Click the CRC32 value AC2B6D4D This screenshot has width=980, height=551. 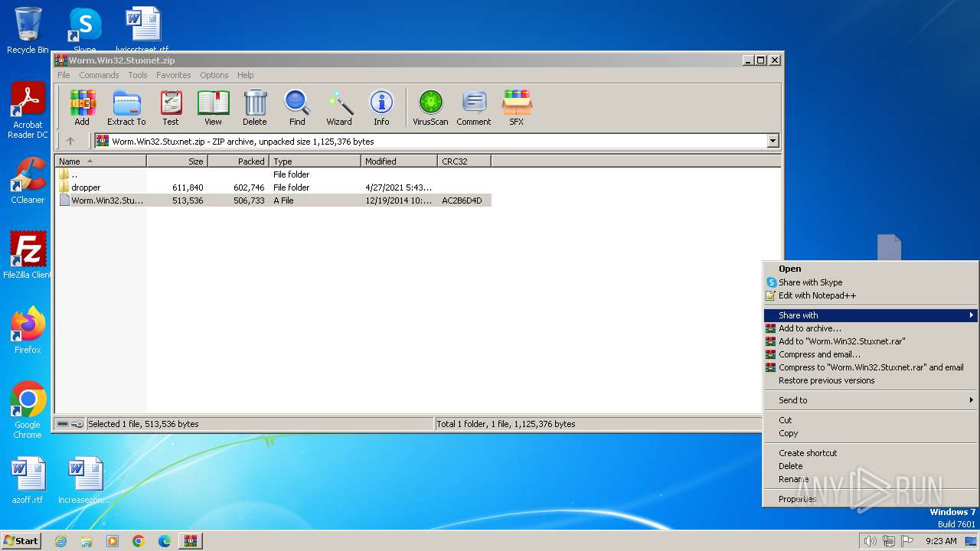(x=462, y=201)
